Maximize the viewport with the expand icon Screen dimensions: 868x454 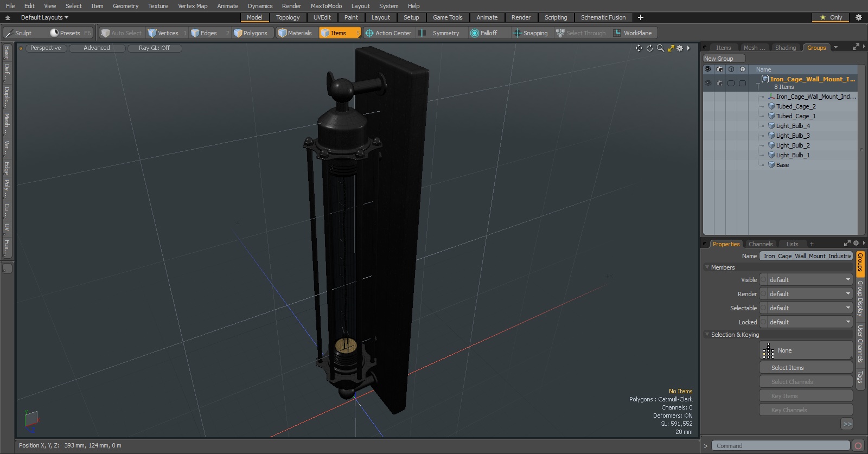671,48
